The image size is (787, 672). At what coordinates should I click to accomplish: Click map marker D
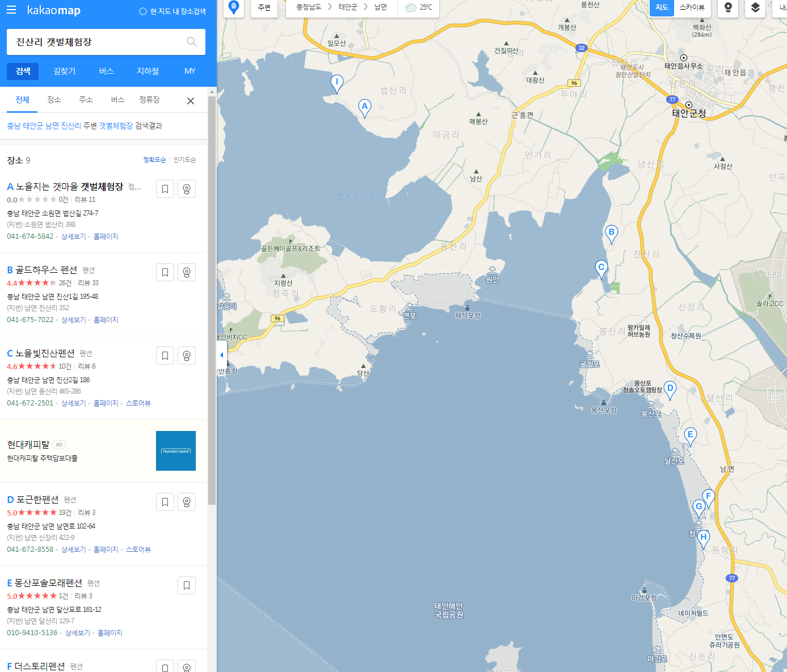pyautogui.click(x=670, y=390)
